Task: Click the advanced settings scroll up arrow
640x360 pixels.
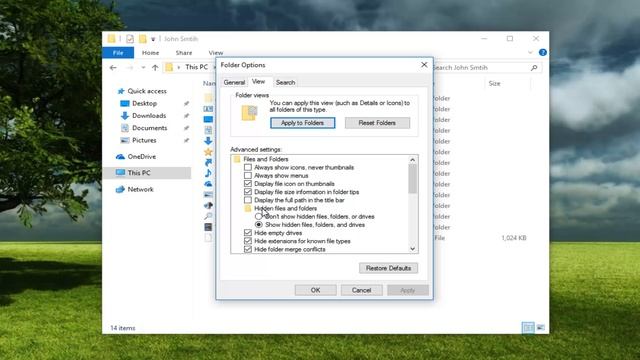Action: click(413, 160)
